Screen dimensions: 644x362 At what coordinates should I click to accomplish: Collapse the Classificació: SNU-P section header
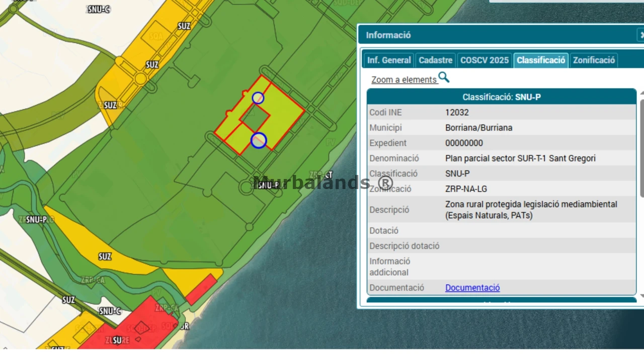click(502, 97)
